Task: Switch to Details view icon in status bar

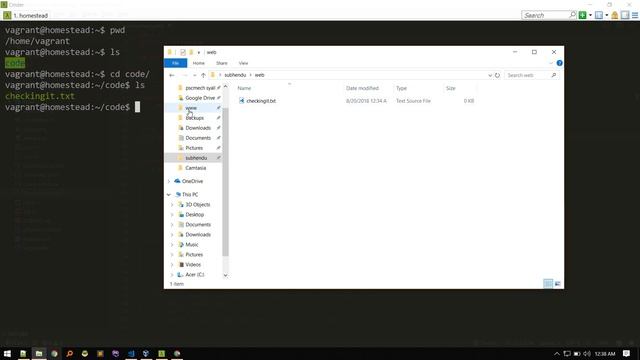Action: coord(548,283)
